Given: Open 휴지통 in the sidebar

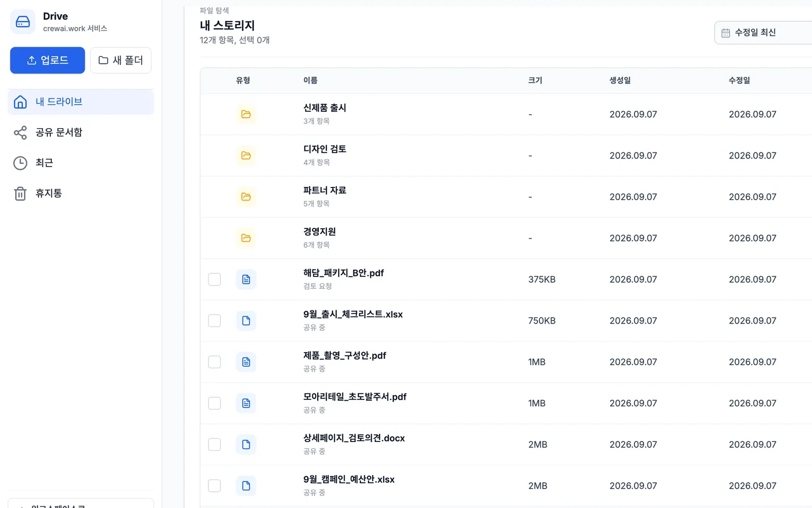Looking at the screenshot, I should tap(81, 194).
